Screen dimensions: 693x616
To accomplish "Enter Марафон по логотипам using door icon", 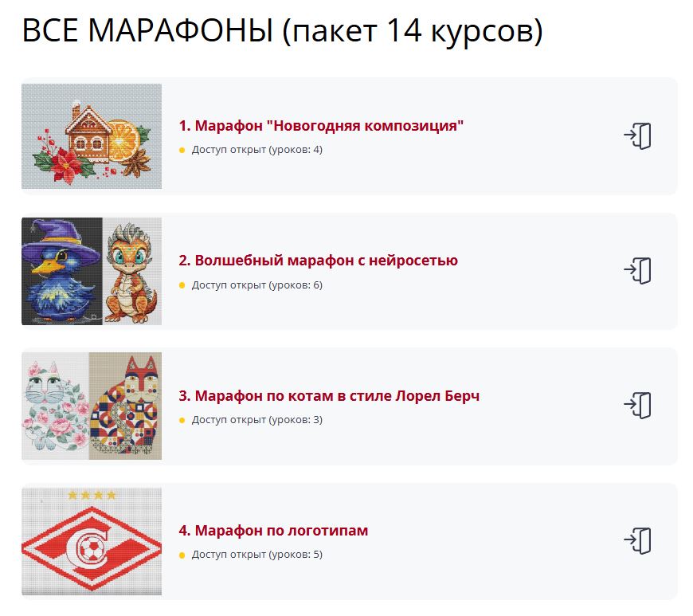I will coord(637,540).
